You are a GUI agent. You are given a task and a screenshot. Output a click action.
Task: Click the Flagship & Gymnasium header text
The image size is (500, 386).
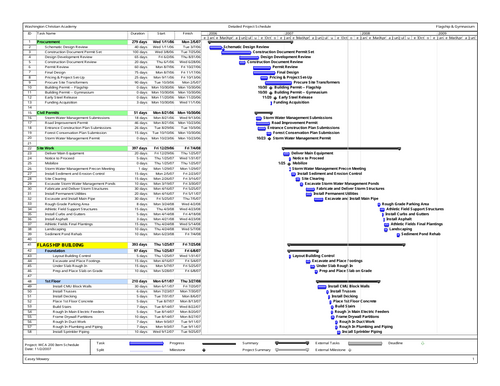pyautogui.click(x=455, y=26)
